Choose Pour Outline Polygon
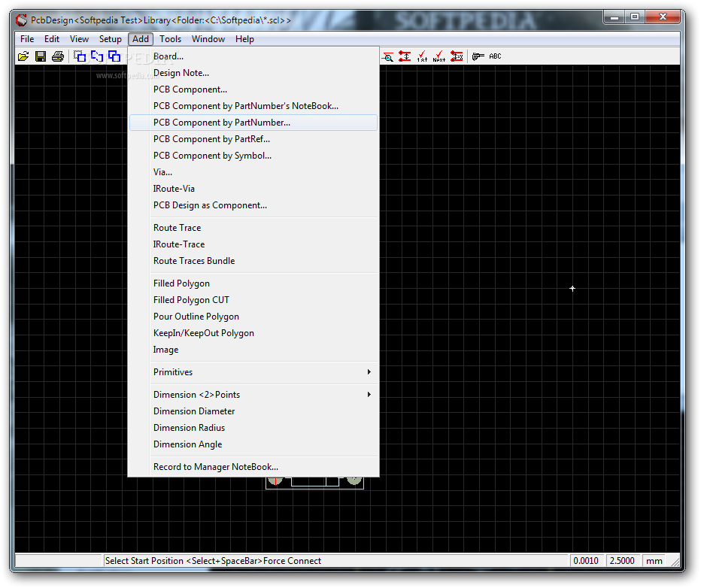Image resolution: width=701 pixels, height=588 pixels. (x=253, y=317)
